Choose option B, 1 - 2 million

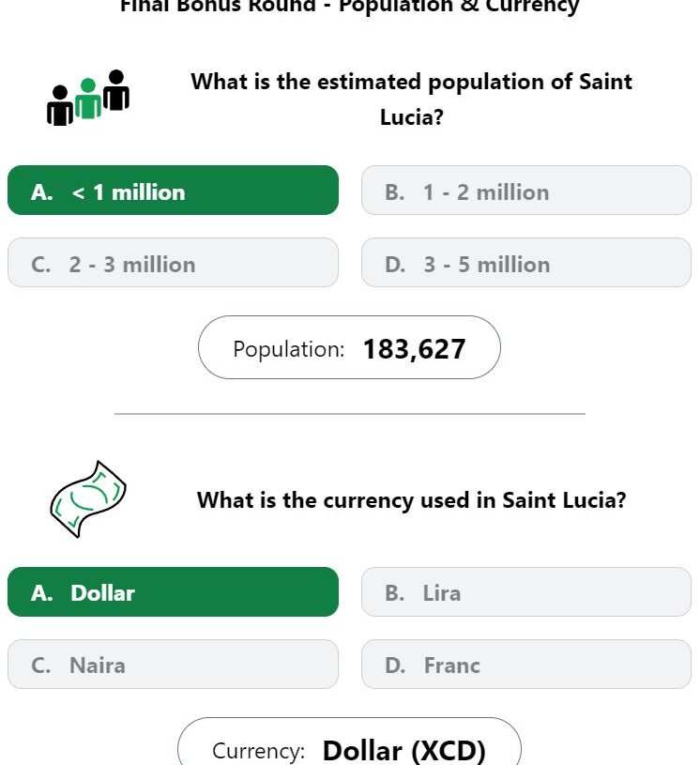tap(526, 191)
